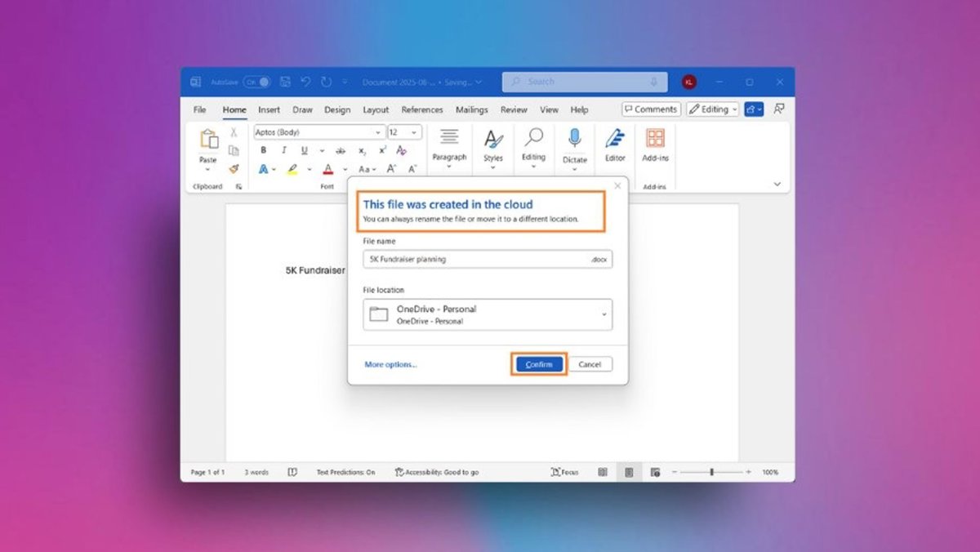Switch to the Insert tab

point(269,109)
